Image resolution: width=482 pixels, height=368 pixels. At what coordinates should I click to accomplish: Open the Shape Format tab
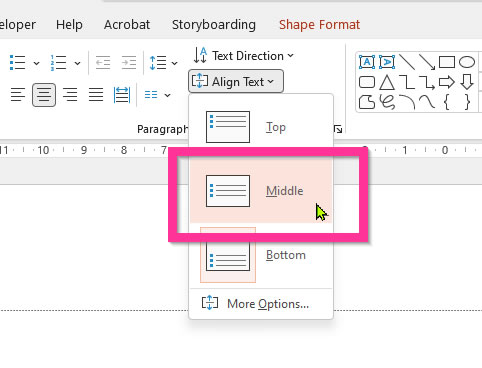(x=319, y=25)
